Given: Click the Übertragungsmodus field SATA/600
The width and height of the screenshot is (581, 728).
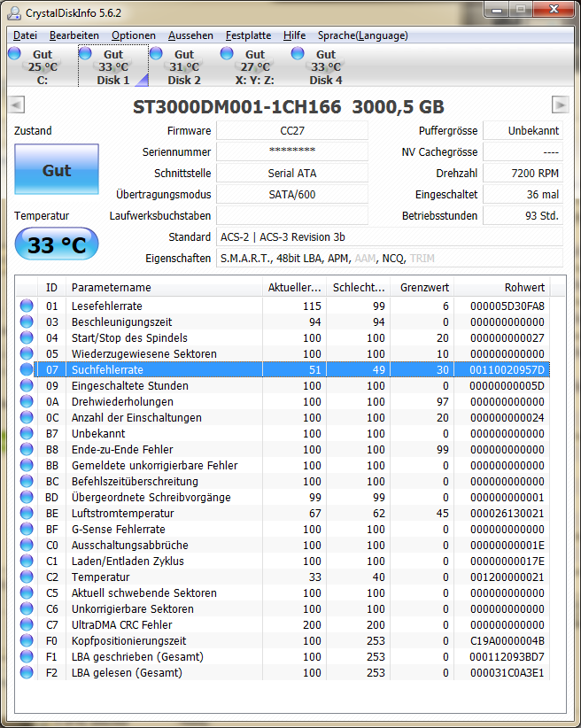Looking at the screenshot, I should tap(292, 195).
